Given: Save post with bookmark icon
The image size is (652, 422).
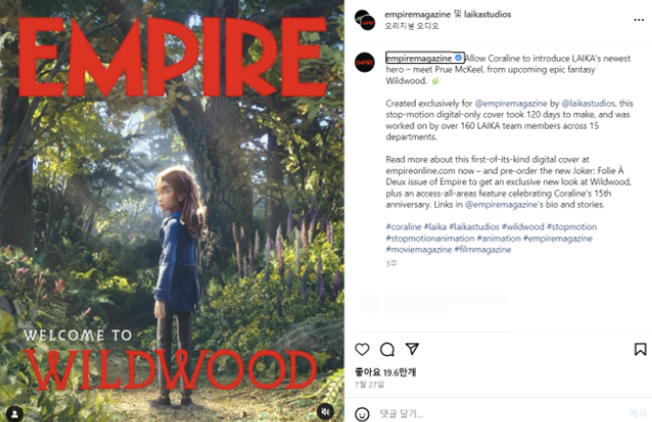Looking at the screenshot, I should tap(640, 349).
